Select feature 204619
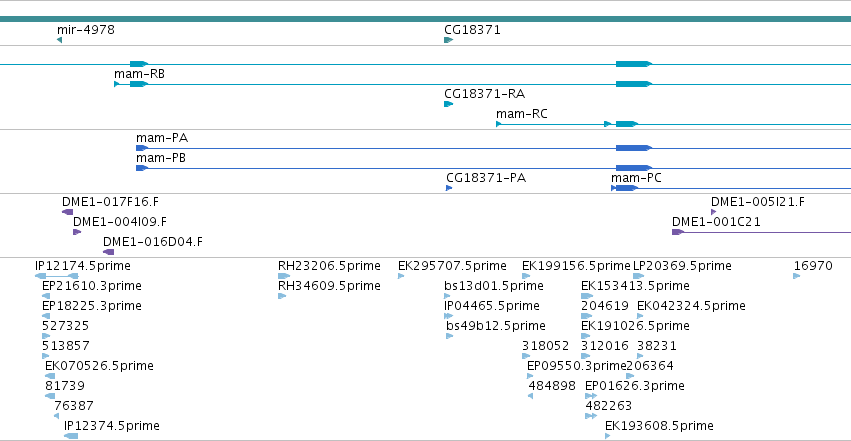This screenshot has height=441, width=851. coord(605,306)
